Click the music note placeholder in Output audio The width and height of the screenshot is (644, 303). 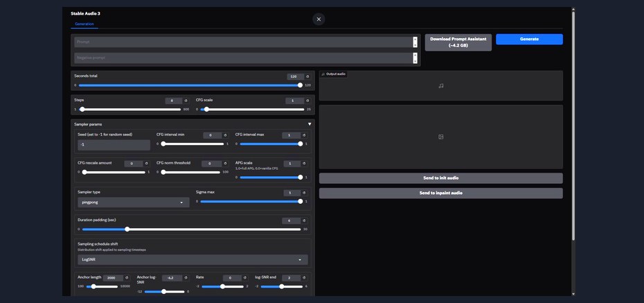(440, 86)
